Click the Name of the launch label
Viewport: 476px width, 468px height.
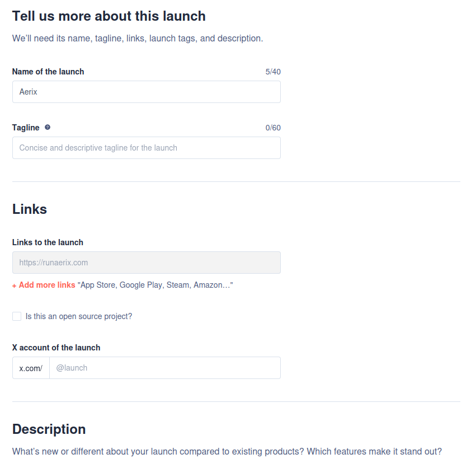(48, 72)
